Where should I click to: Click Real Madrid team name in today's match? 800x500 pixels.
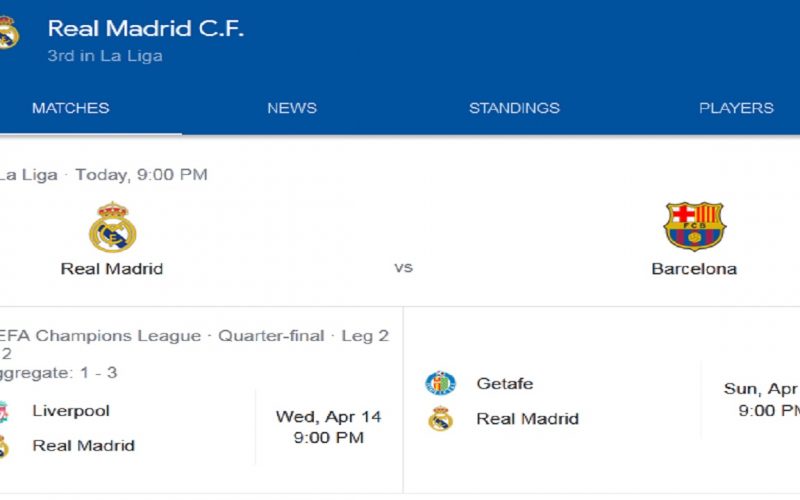click(x=112, y=269)
